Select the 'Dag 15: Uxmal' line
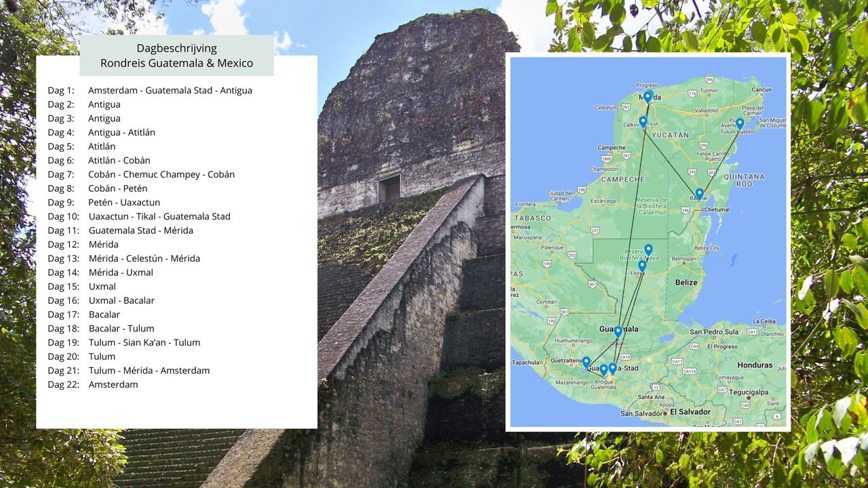Viewport: 868px width, 488px height. click(x=82, y=287)
